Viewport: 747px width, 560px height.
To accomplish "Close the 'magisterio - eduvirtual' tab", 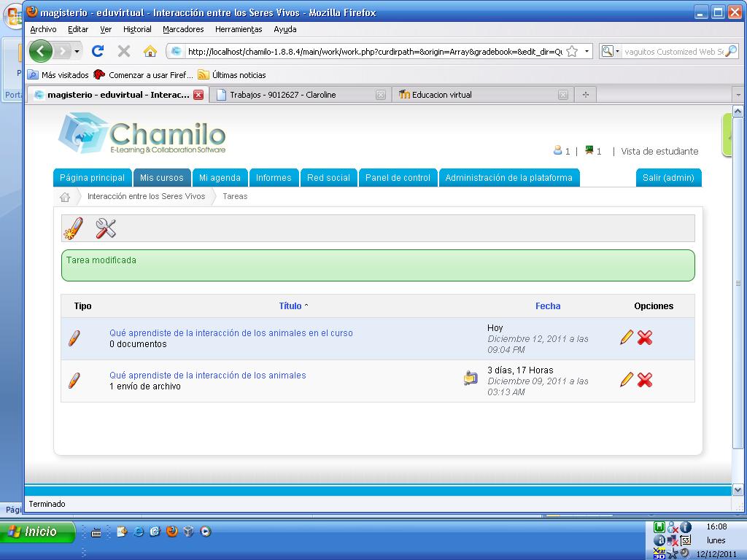I will tap(198, 95).
